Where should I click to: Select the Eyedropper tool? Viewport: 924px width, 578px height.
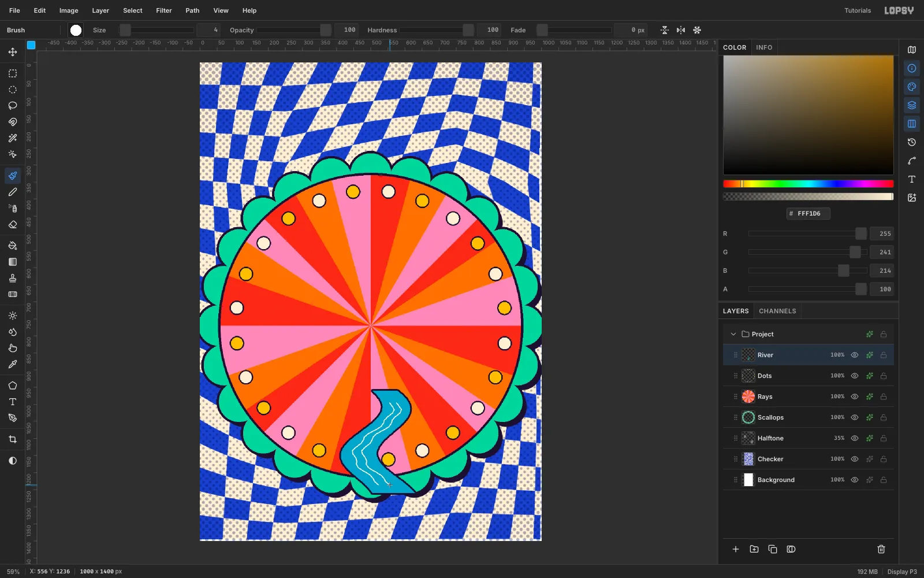coord(13,364)
